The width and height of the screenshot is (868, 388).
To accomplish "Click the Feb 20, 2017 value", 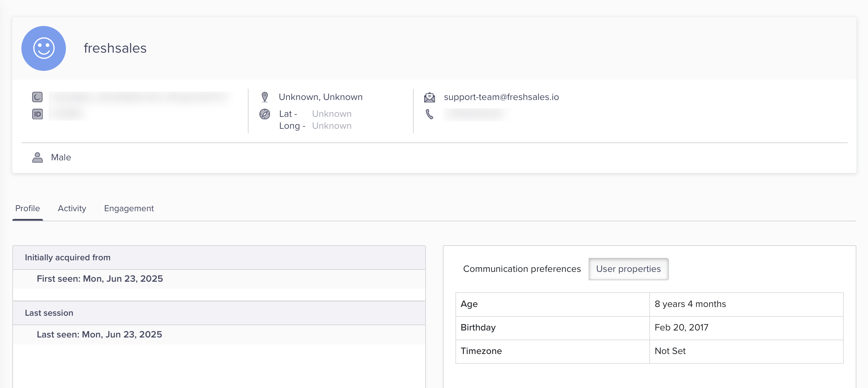I will (681, 328).
